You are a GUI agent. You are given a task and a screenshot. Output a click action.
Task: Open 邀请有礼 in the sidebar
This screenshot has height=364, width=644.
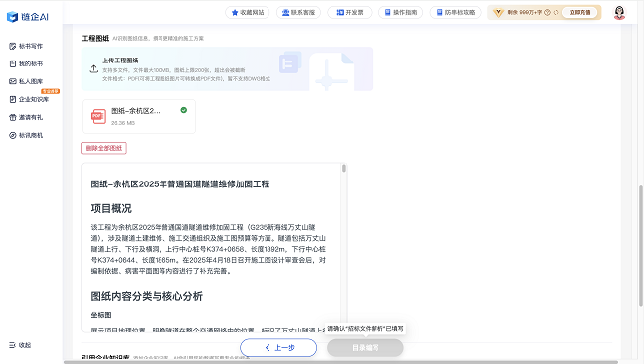pyautogui.click(x=26, y=117)
